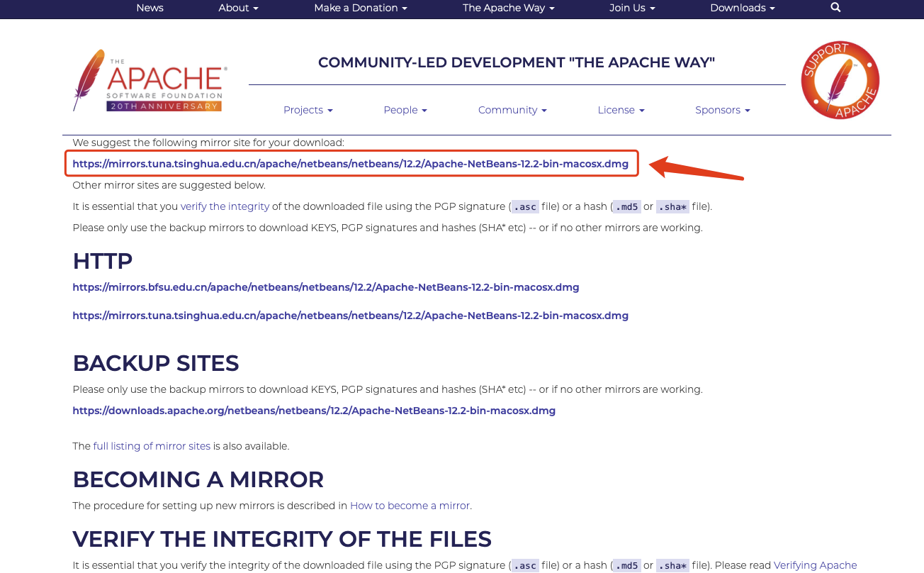Click the tsinghua mirror link under HTTP

[x=350, y=316]
